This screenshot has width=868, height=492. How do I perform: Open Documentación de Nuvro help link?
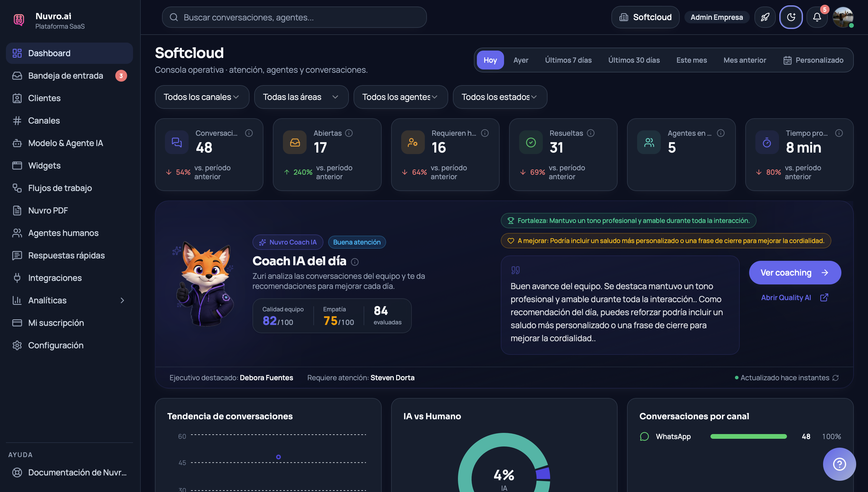pyautogui.click(x=69, y=472)
